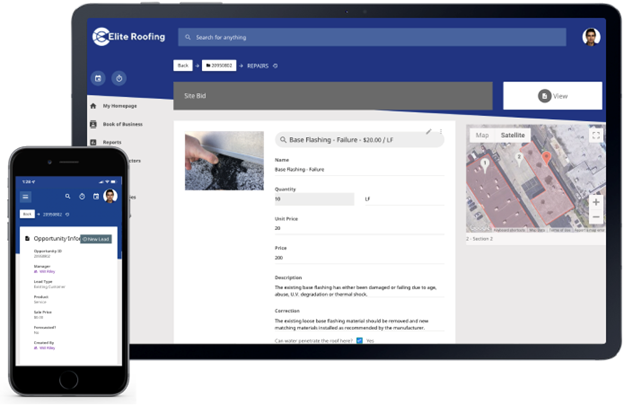Uncheck the water penetration Yes checkbox
The width and height of the screenshot is (624, 405).
point(359,341)
